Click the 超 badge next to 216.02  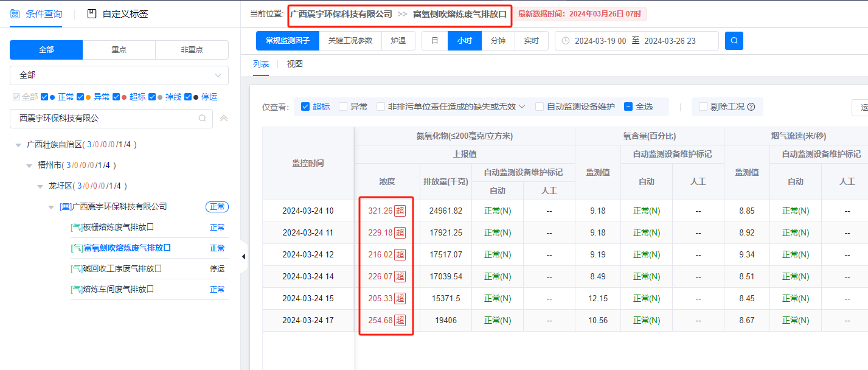tap(400, 255)
